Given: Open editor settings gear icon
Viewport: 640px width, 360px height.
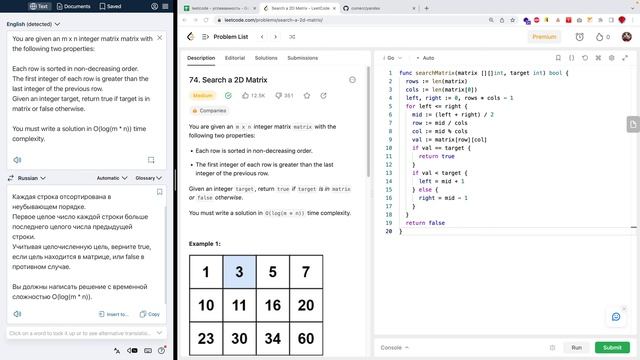Looking at the screenshot, I should [x=611, y=58].
